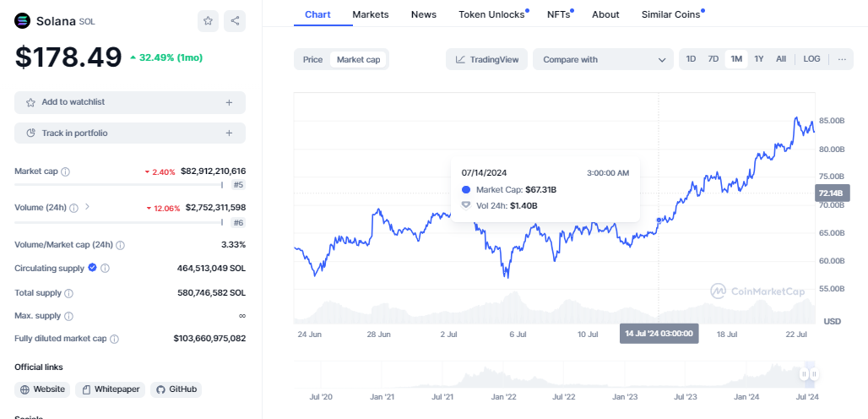
Task: Click the USD currency label on chart
Action: click(832, 322)
